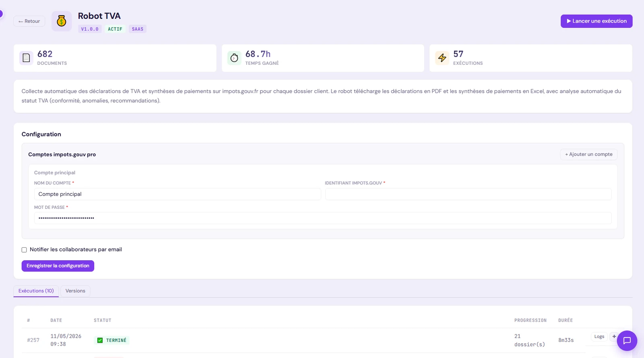This screenshot has width=644, height=358.
Task: Expand execution #257 with plus button
Action: (x=614, y=337)
